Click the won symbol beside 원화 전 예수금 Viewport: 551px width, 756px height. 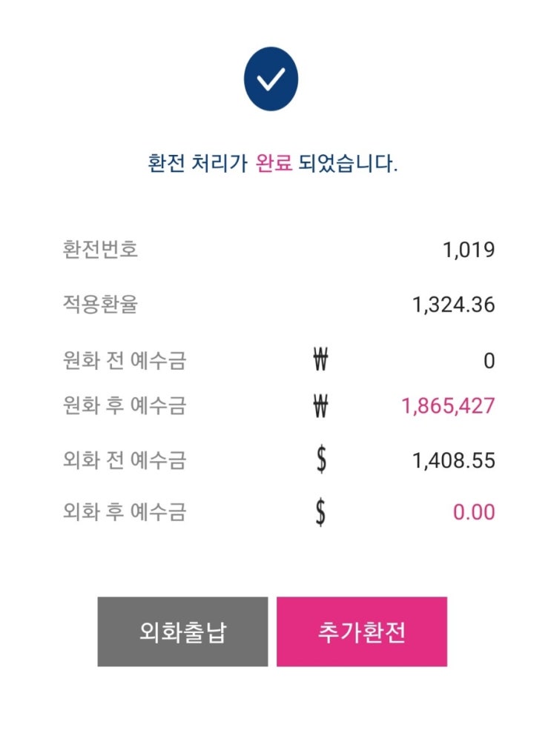point(320,361)
